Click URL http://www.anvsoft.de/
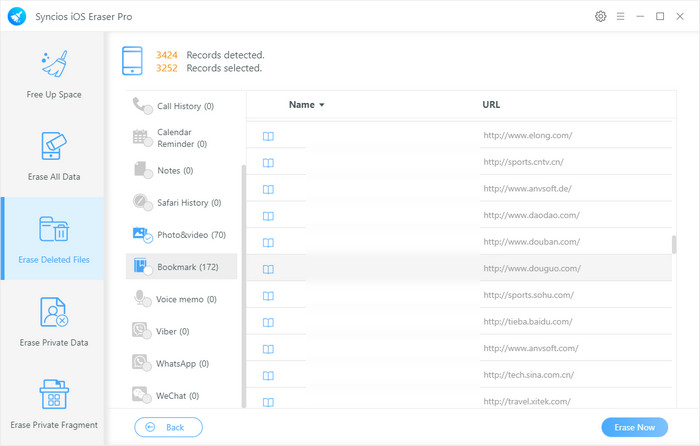 coord(527,188)
